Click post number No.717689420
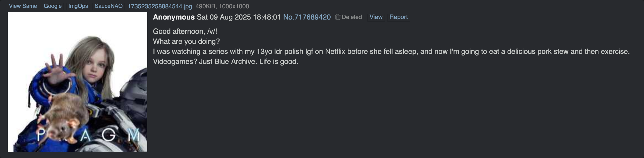Viewport: 644px width, 158px height. coord(307,17)
